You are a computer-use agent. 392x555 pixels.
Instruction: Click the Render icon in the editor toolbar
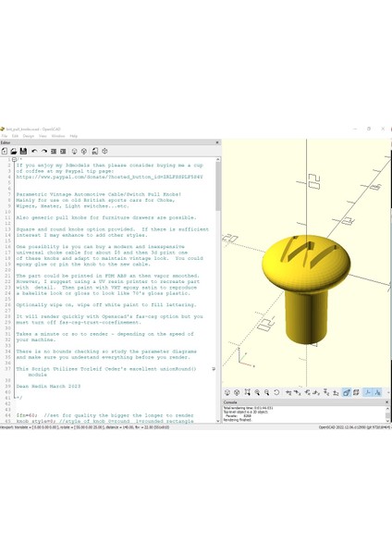[84, 151]
